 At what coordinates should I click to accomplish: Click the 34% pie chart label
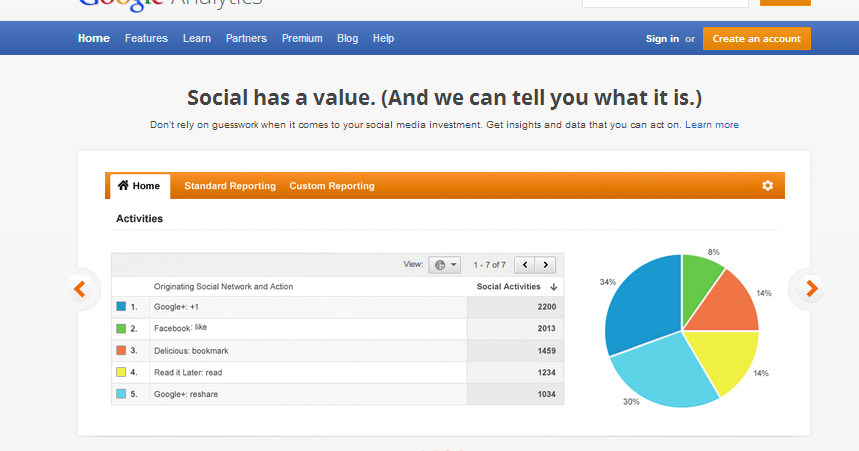pos(608,282)
